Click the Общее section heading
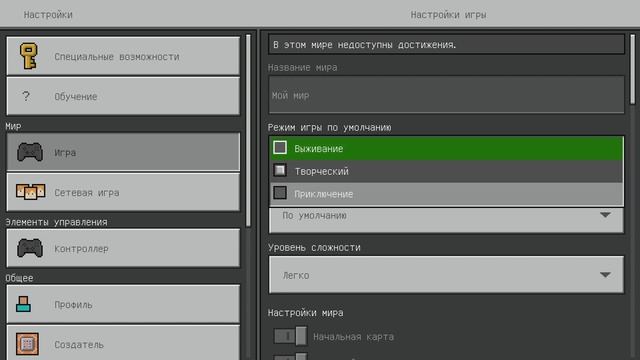Screen dimensions: 640x360 [19, 278]
